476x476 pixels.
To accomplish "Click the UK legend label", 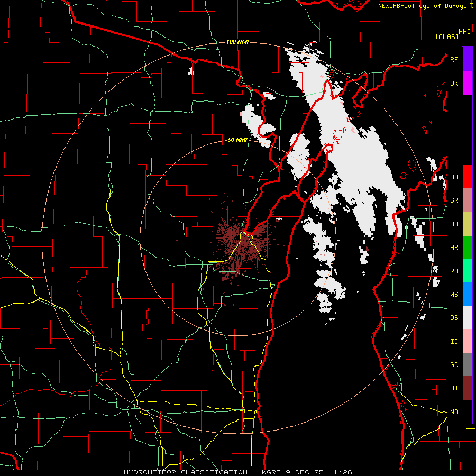I will click(x=454, y=83).
